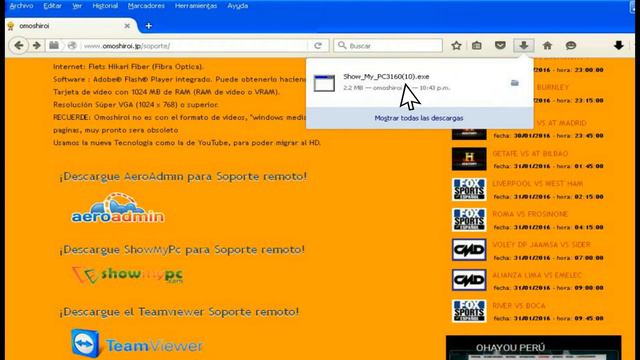The height and width of the screenshot is (360, 640).
Task: Click CMD logo beside ALIANZA LIMA VS EMELEC
Action: [x=469, y=280]
